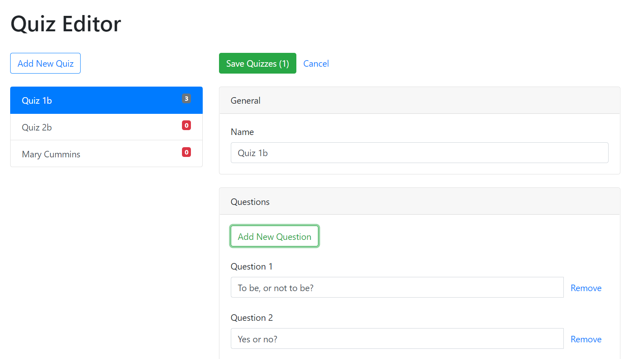Viewport: 644px width, 359px height.
Task: Click the Quiz Editor page heading
Action: pyautogui.click(x=66, y=24)
